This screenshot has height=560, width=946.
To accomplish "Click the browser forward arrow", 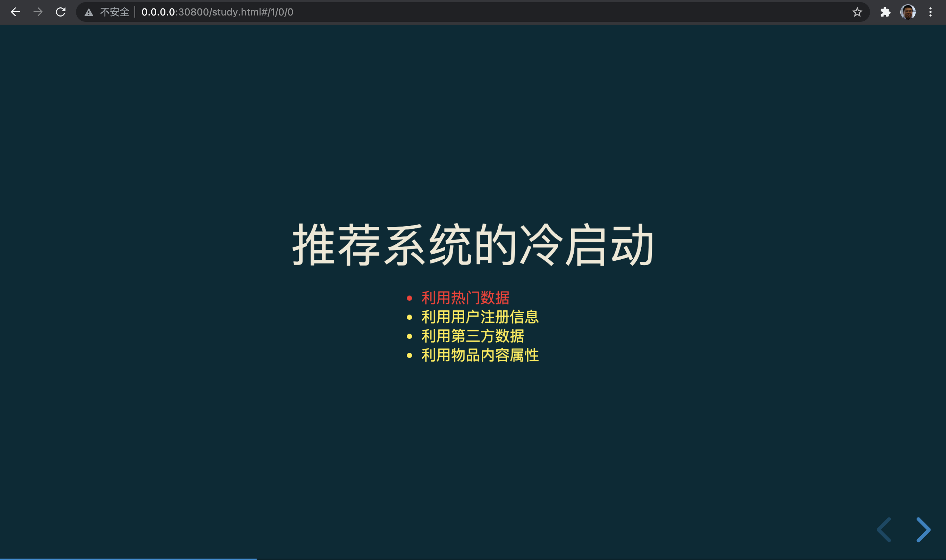I will tap(38, 12).
